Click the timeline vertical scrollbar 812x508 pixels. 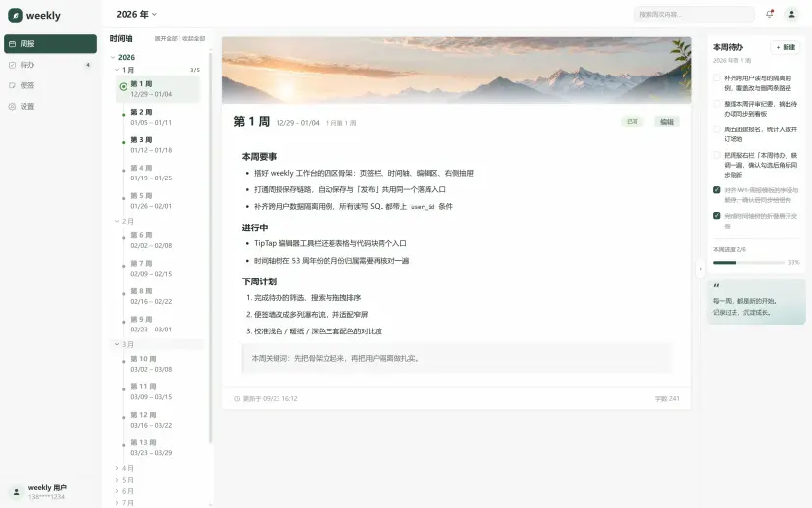[x=210, y=247]
